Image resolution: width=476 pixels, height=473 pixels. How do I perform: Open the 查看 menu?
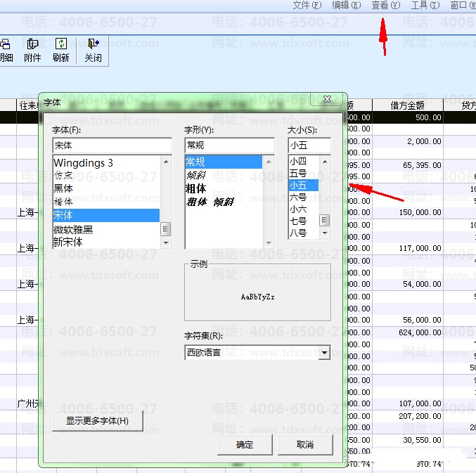point(385,5)
